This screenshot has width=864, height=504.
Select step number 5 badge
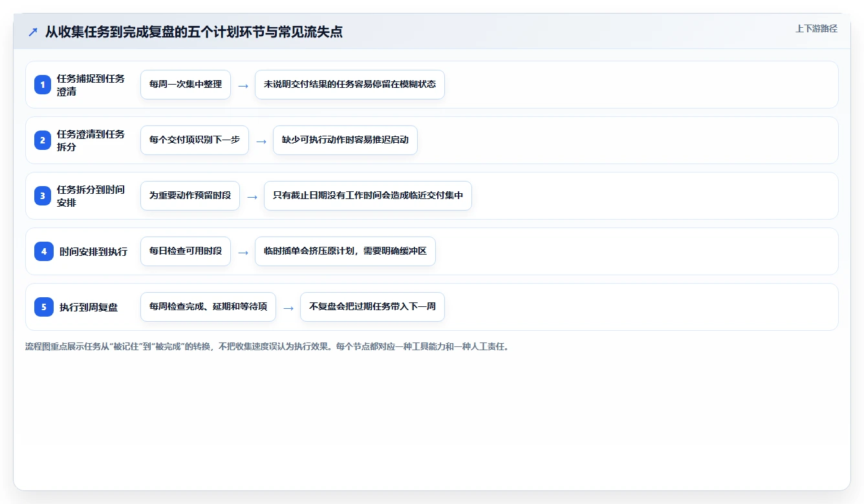(43, 307)
